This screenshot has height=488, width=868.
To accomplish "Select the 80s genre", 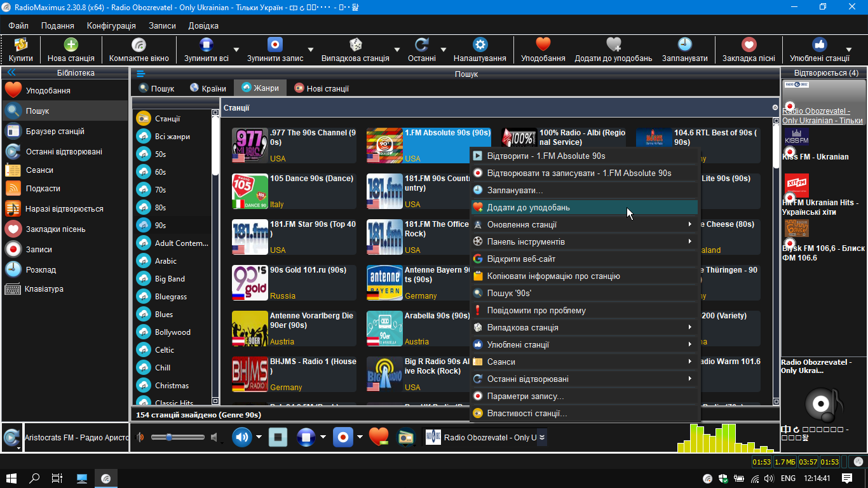I will [172, 207].
